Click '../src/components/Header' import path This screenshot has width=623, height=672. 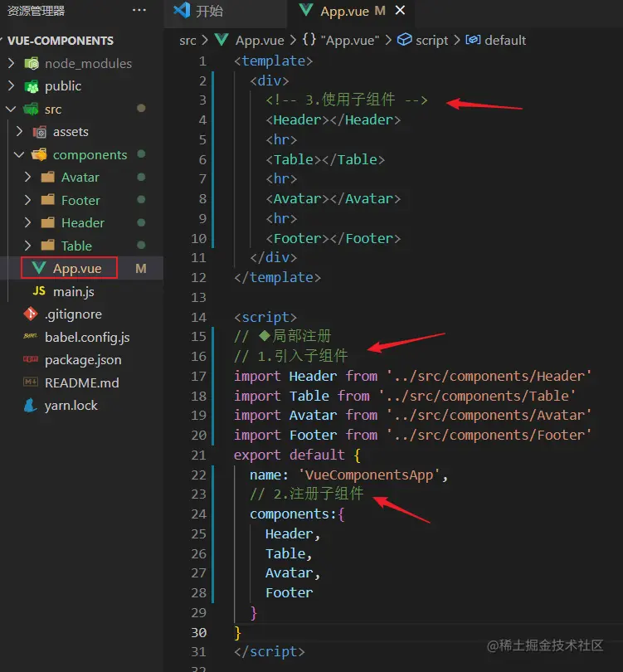tap(489, 377)
